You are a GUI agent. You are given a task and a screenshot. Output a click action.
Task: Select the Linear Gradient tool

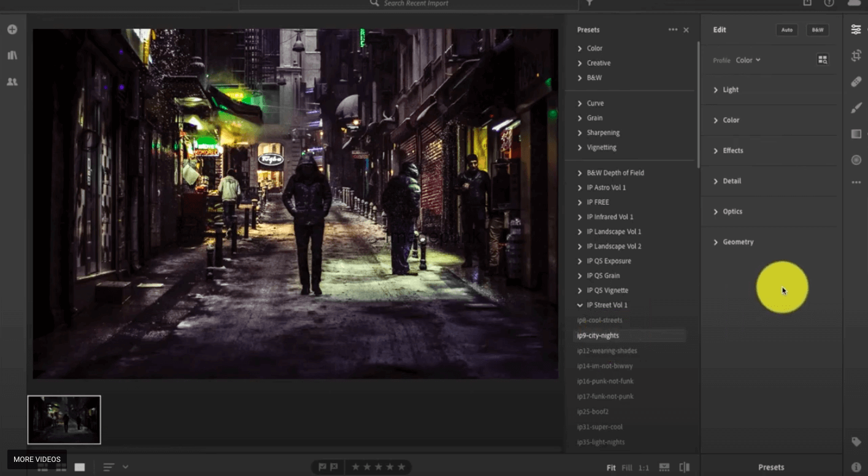[857, 134]
